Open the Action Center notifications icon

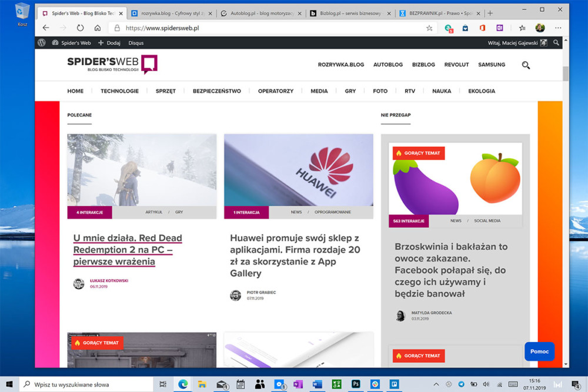pos(576,384)
